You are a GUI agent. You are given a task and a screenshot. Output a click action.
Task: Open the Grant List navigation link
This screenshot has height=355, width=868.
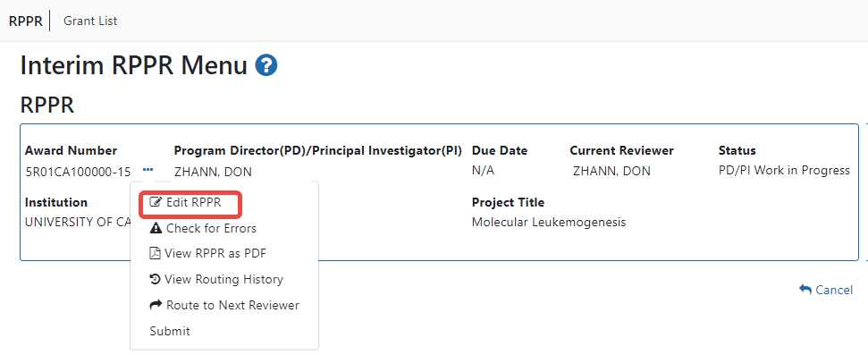pyautogui.click(x=90, y=21)
